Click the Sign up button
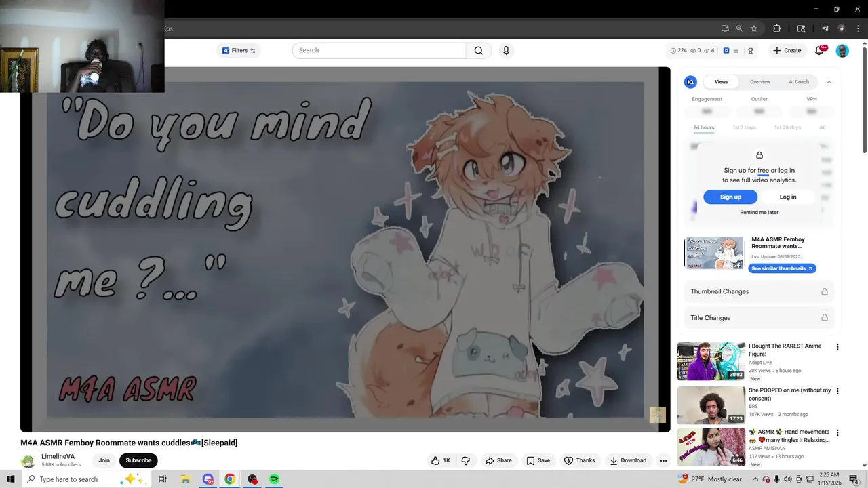Screen dimensions: 868x488 730,197
